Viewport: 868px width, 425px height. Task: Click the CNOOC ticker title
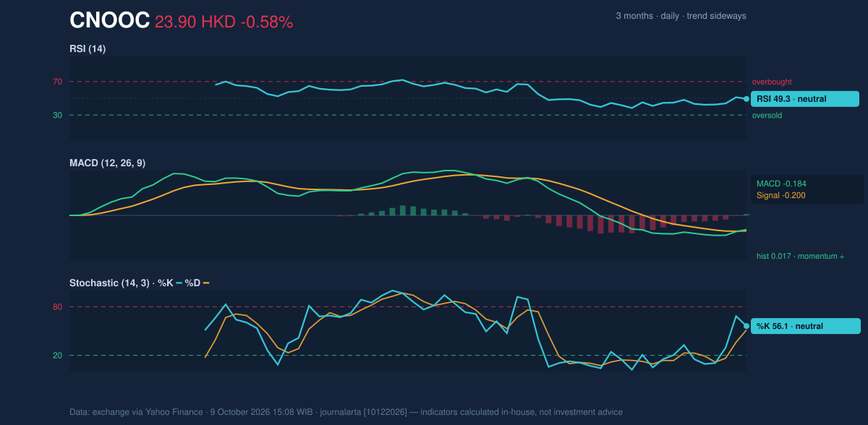tap(109, 21)
